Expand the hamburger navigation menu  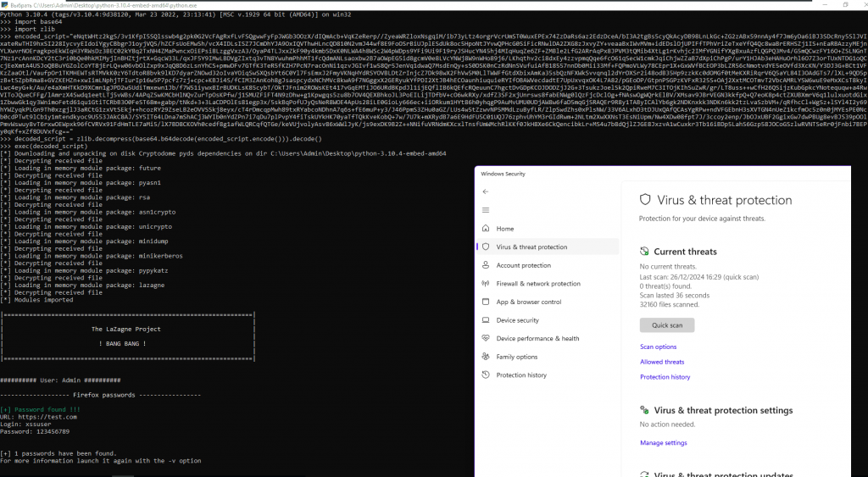pos(486,210)
